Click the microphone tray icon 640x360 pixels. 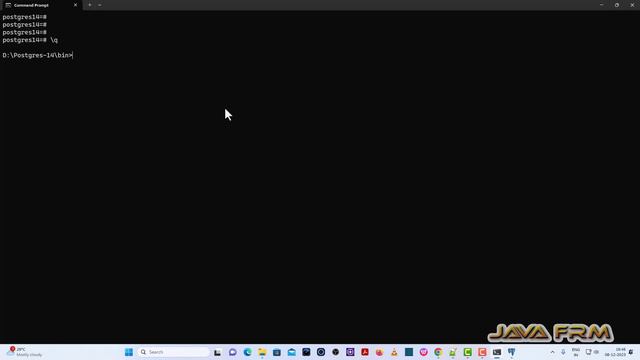(563, 352)
